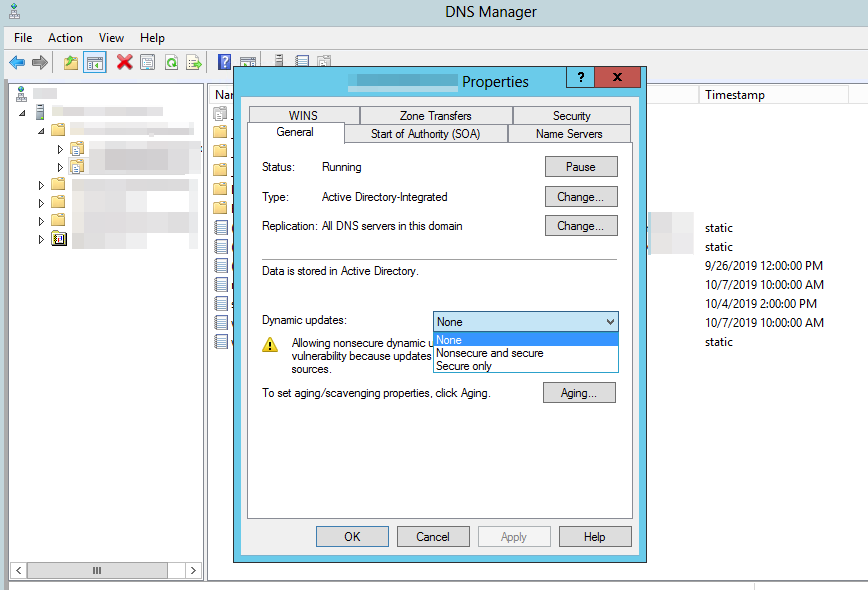
Task: Click timestamp 9/26/2019 12:00:00 PM
Action: tap(763, 266)
